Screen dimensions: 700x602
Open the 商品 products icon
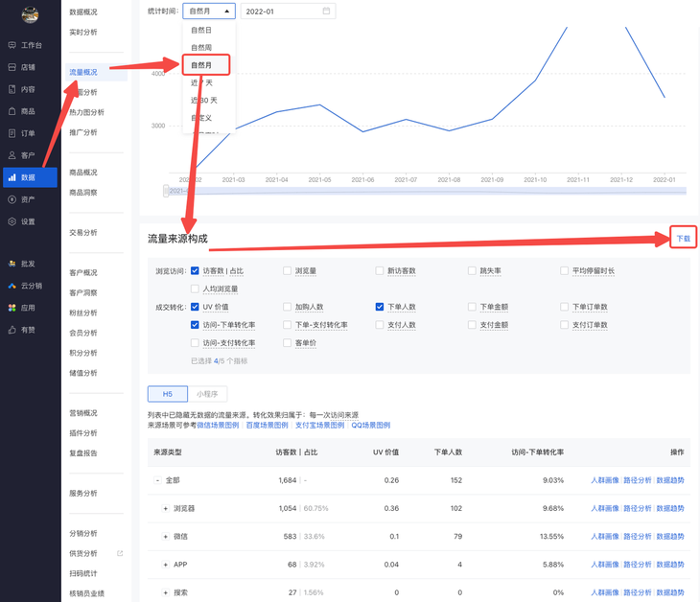(x=12, y=111)
